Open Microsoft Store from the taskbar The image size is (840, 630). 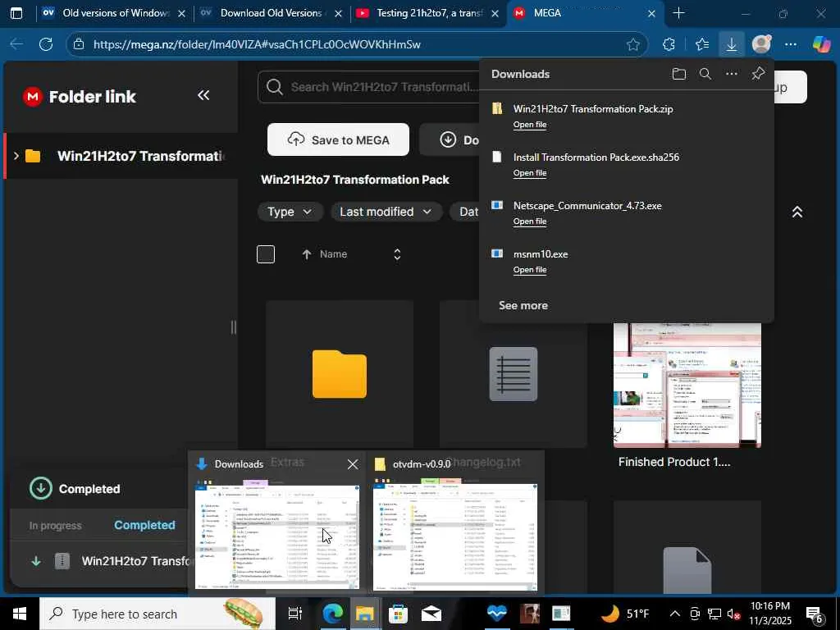coord(398,614)
